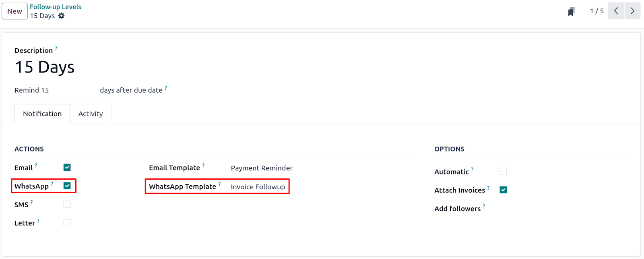Enable the SMS checkbox

point(67,204)
